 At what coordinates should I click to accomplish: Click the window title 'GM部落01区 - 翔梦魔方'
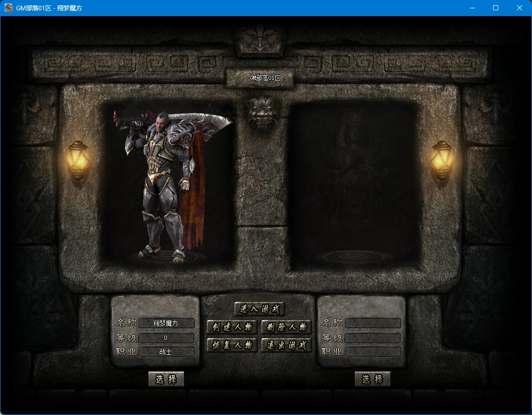click(x=49, y=8)
